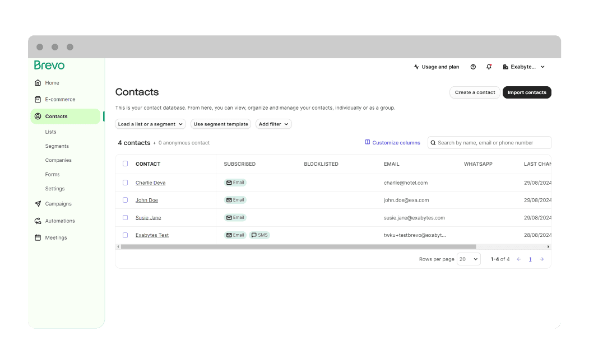
Task: Tick the checkbox for John Doe
Action: pos(125,200)
